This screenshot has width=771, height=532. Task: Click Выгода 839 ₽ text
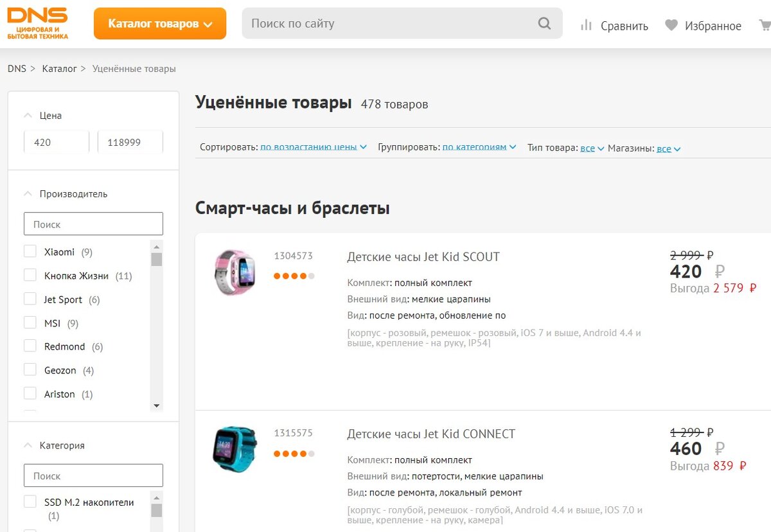tap(708, 466)
